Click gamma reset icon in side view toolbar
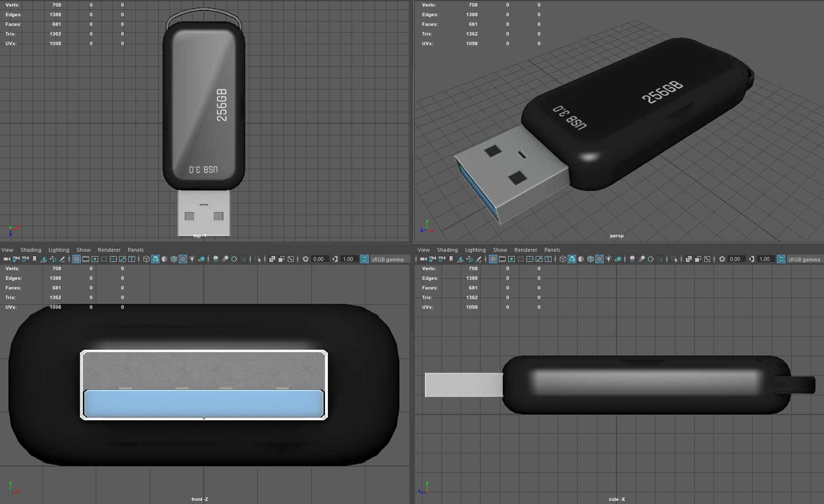This screenshot has height=504, width=824. click(x=751, y=259)
